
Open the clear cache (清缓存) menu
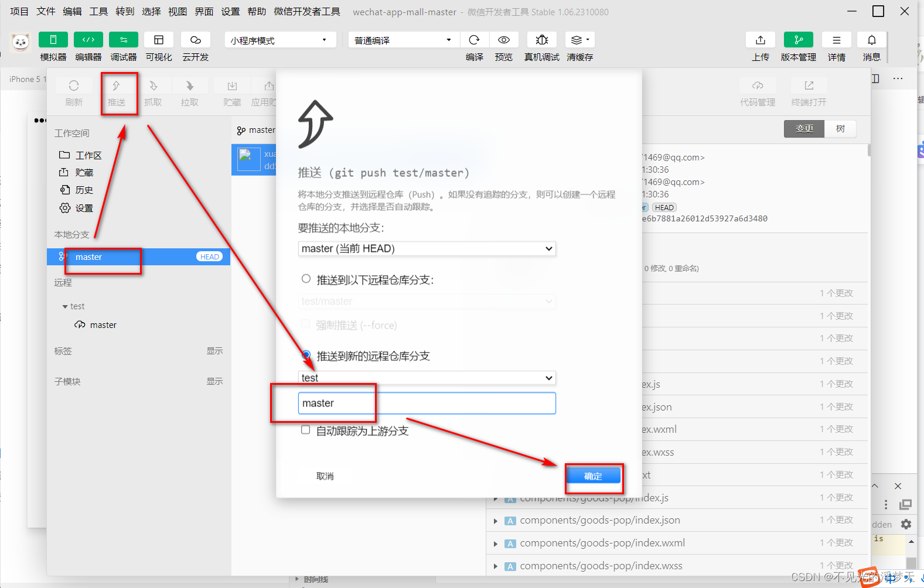point(580,39)
